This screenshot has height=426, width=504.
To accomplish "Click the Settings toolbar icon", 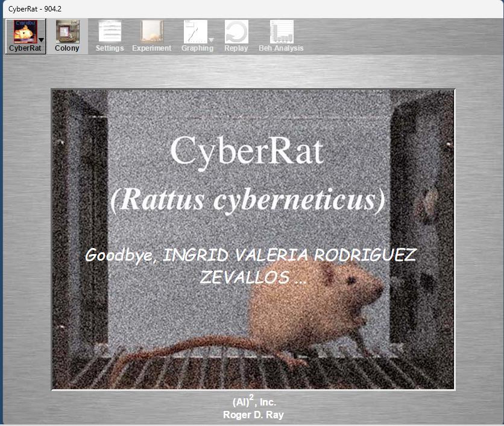I will coord(110,31).
